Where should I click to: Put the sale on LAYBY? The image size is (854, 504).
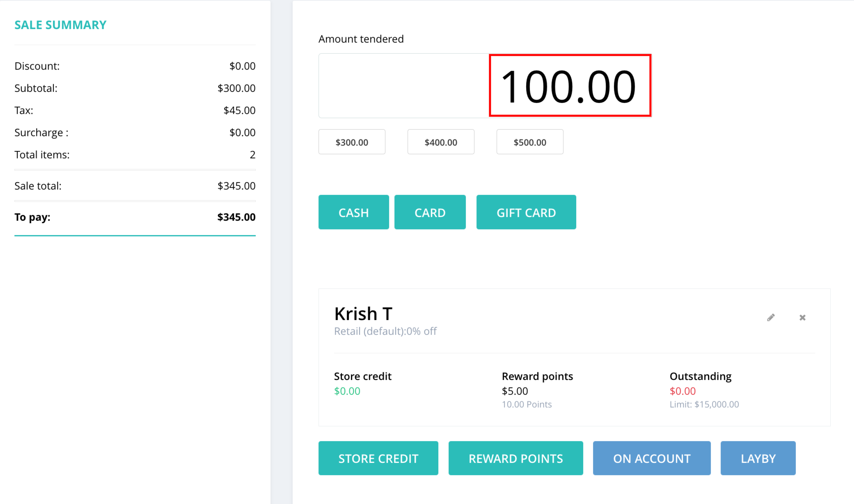click(x=758, y=458)
